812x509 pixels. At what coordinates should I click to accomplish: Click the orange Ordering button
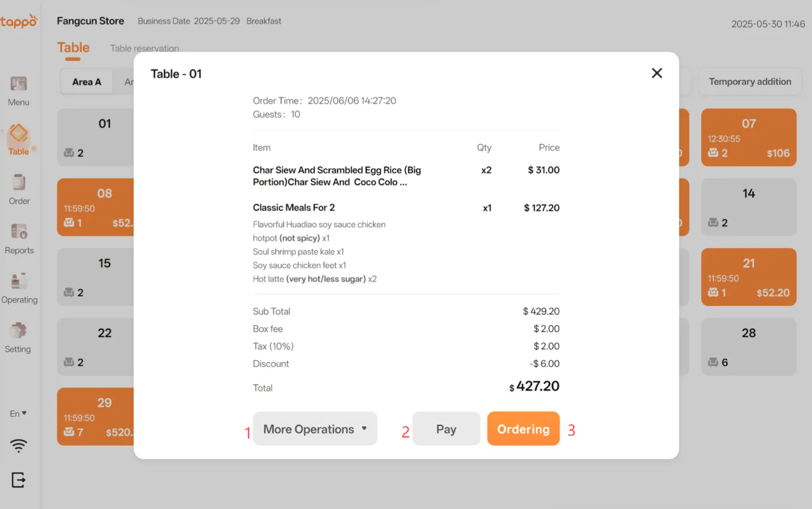(523, 429)
